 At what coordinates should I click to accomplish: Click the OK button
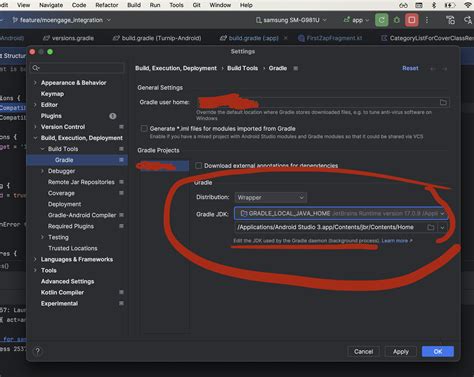pos(438,351)
